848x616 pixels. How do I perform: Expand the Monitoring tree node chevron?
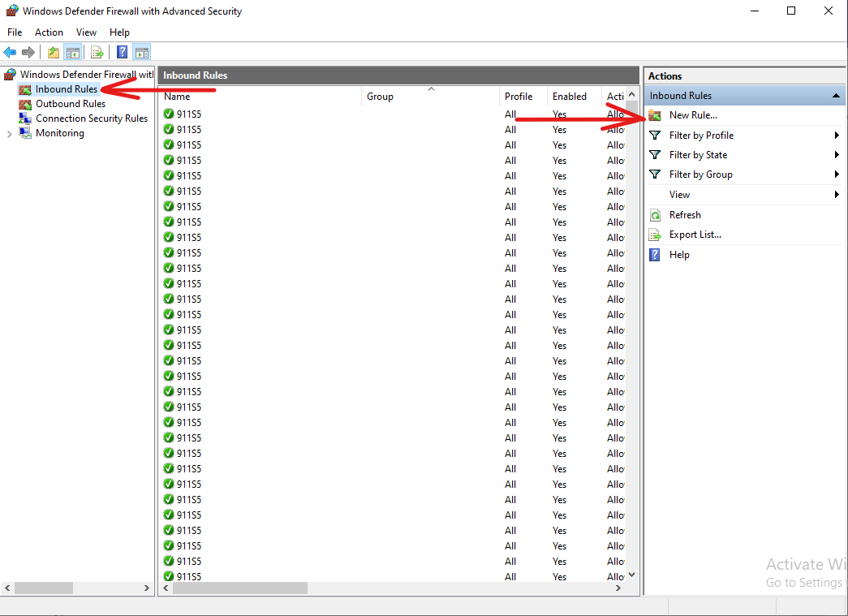tap(9, 134)
